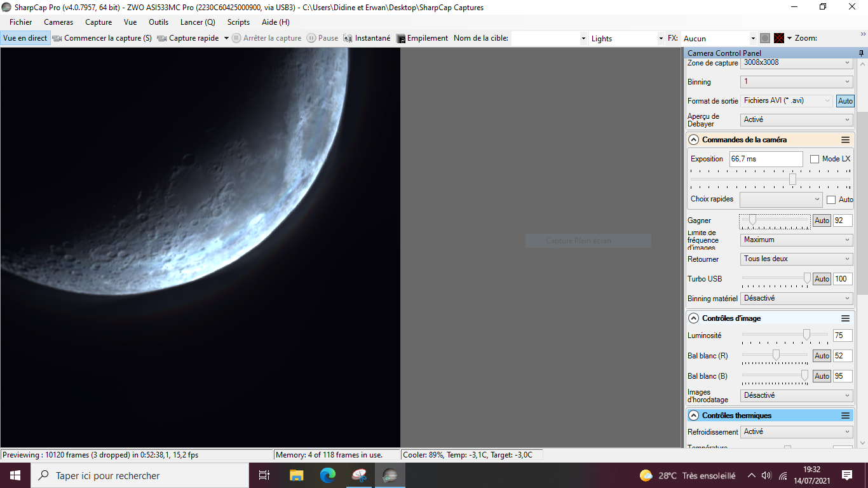Open the Lancer (Q) menu
Image resolution: width=868 pixels, height=488 pixels.
198,22
